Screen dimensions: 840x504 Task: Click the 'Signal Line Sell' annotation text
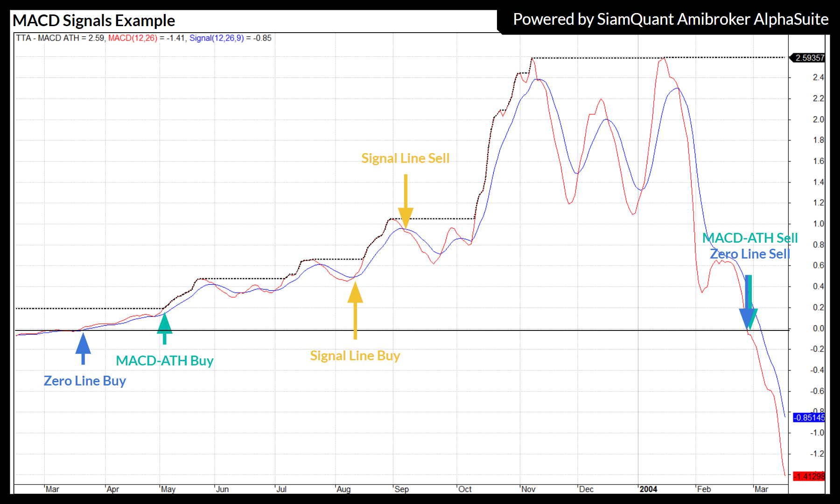(x=405, y=159)
